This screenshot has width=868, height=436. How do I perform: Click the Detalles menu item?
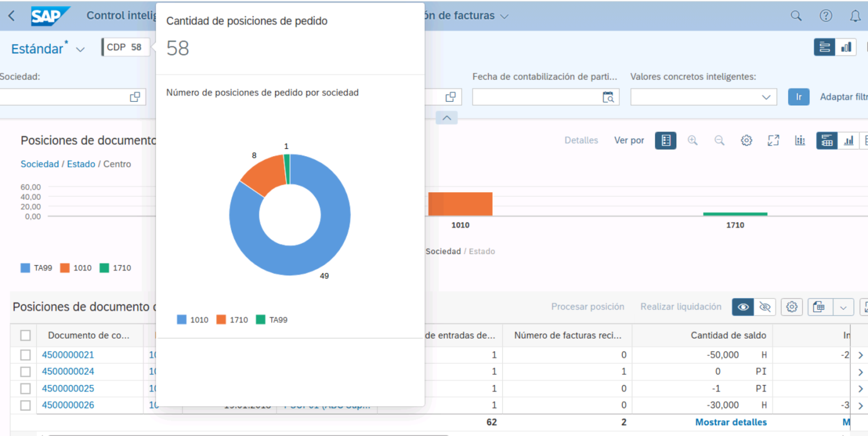coord(581,140)
